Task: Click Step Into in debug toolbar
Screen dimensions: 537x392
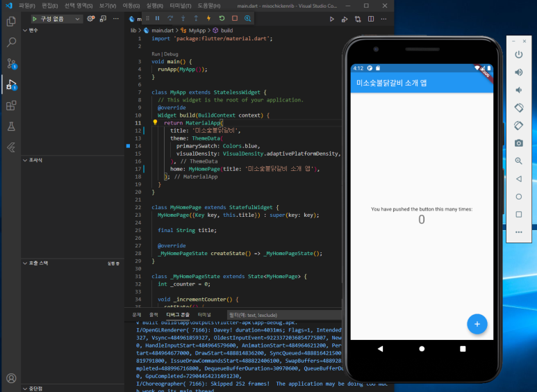Action: pos(183,19)
